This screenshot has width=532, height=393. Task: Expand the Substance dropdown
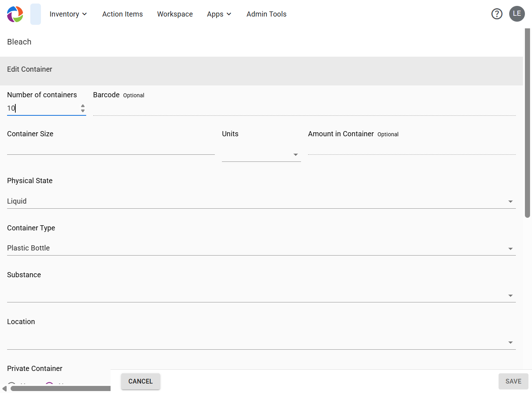261,295
